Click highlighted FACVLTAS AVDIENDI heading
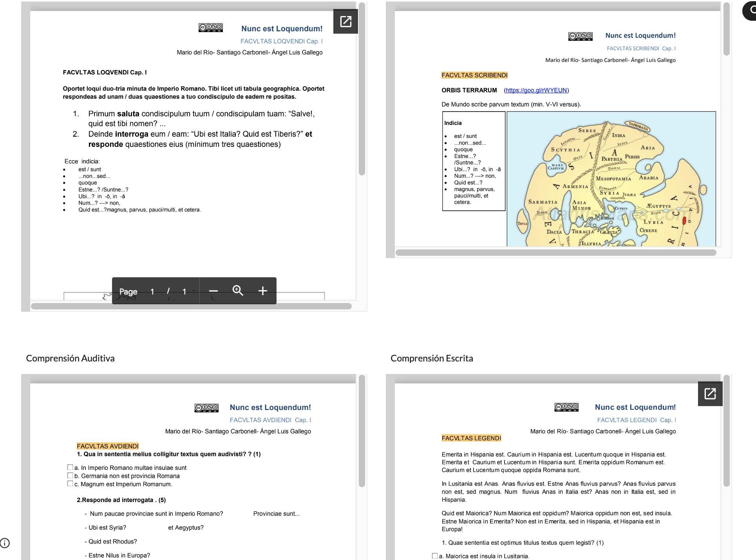The image size is (756, 560). click(x=108, y=446)
